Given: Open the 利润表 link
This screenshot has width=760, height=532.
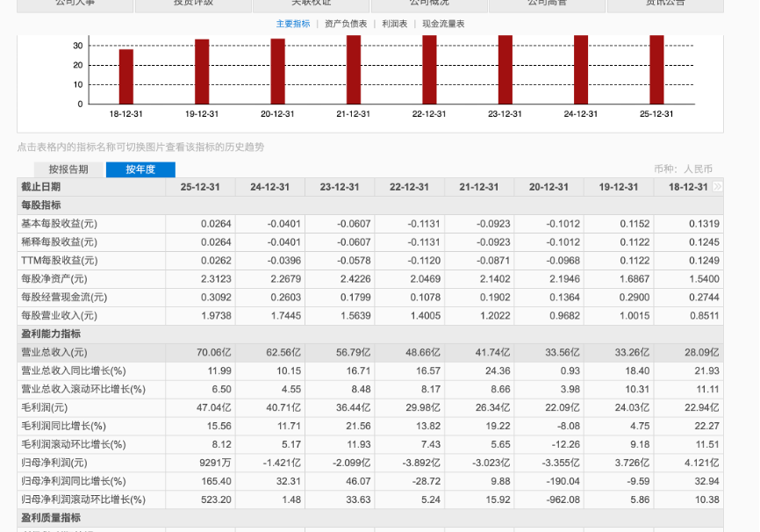Looking at the screenshot, I should (395, 24).
